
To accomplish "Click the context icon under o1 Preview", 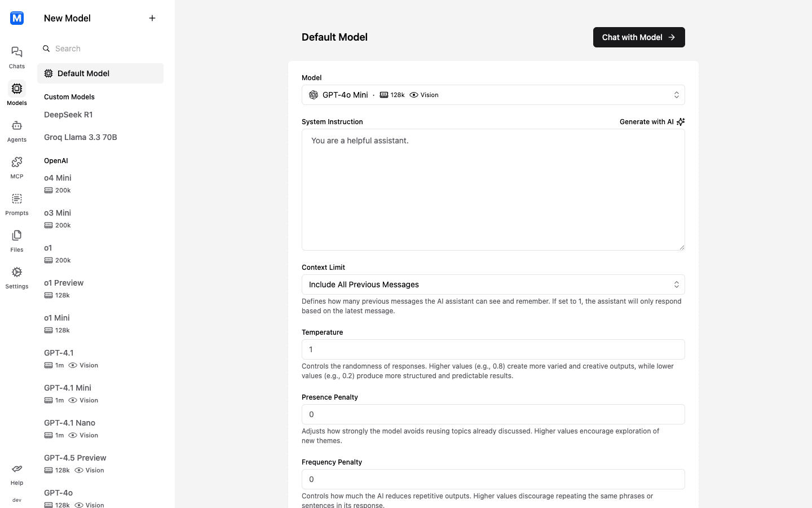I will point(48,295).
